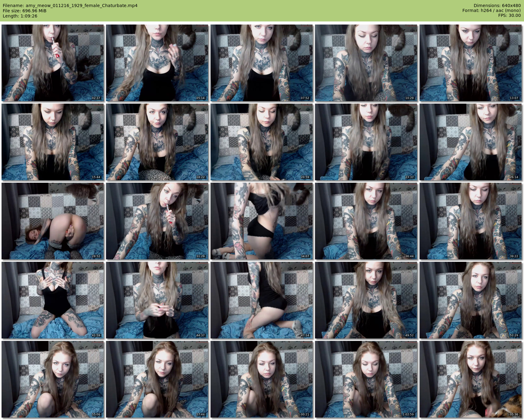The width and height of the screenshot is (524, 420).
Task: Open the thumbnail stamped 36:44
Action: click(x=366, y=221)
